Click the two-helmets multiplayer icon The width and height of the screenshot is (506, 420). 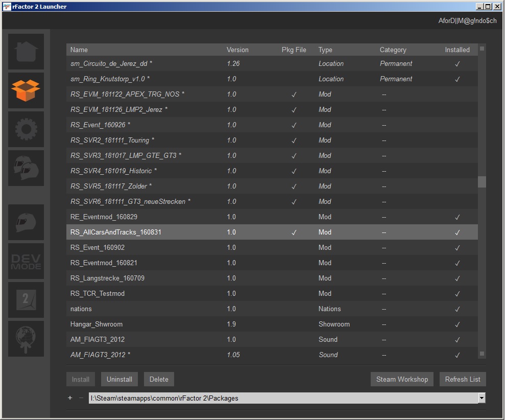tap(26, 168)
